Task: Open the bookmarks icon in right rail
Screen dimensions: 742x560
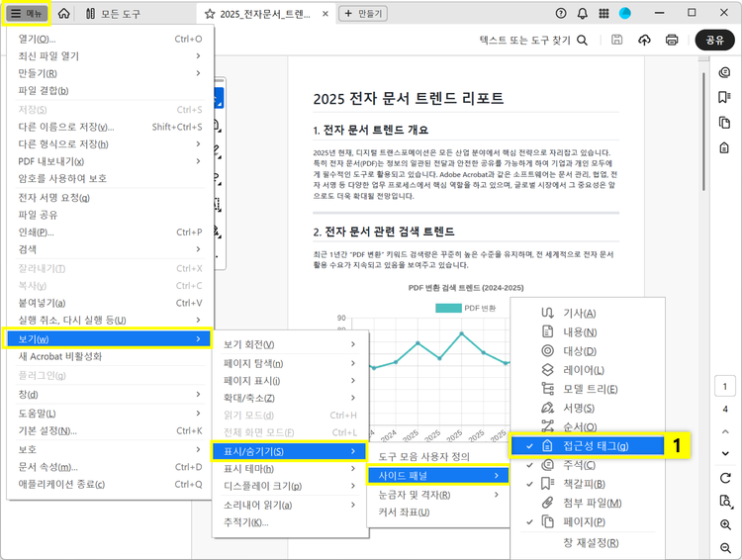Action: 724,98
